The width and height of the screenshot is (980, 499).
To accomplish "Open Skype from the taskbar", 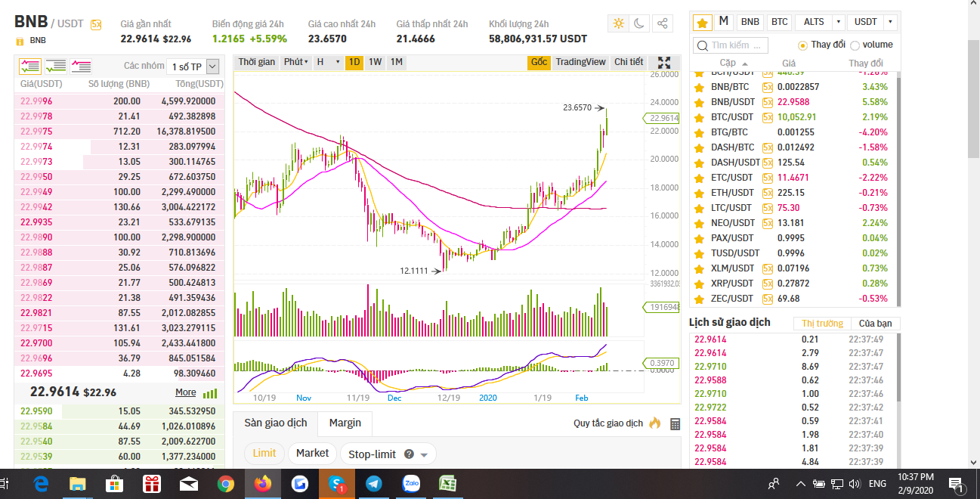I will click(336, 484).
